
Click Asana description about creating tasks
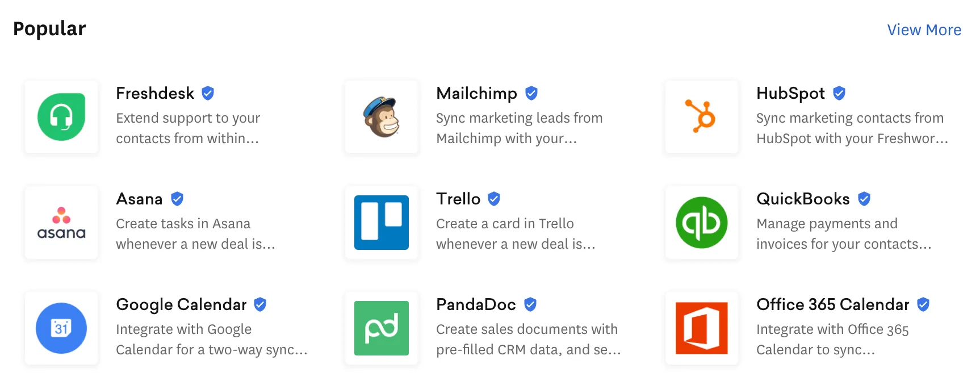195,234
